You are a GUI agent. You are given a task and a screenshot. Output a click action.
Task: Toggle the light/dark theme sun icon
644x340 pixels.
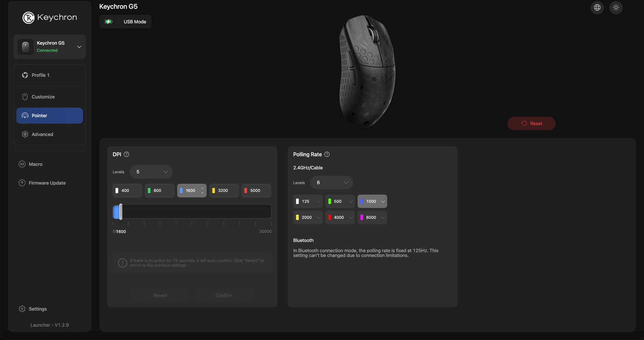(x=616, y=8)
